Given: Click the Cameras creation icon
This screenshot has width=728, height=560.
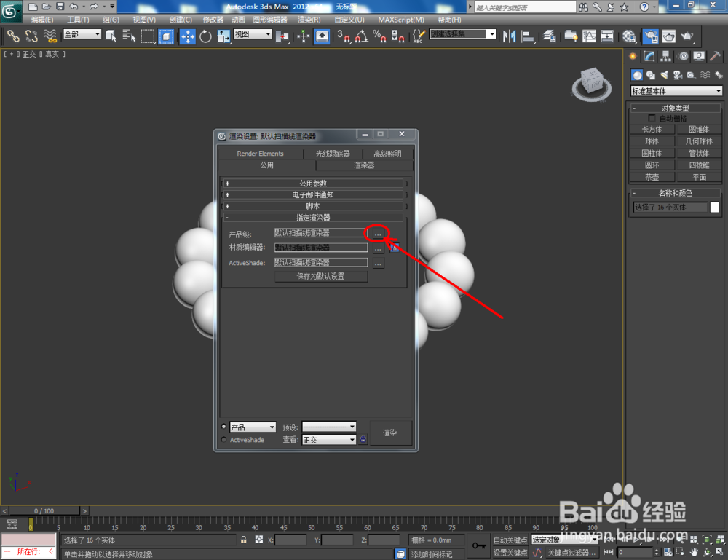Looking at the screenshot, I should pos(677,75).
